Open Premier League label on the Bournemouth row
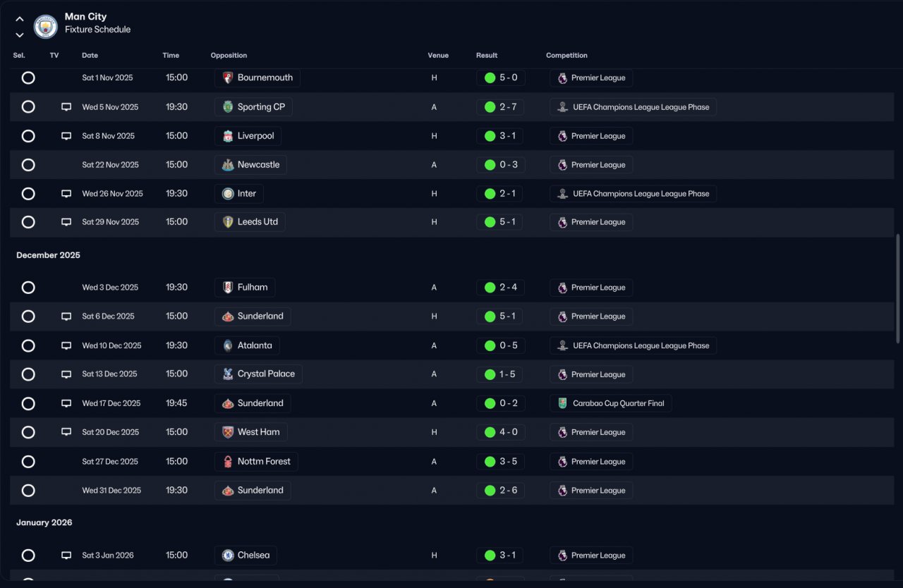This screenshot has height=588, width=903. coord(591,78)
